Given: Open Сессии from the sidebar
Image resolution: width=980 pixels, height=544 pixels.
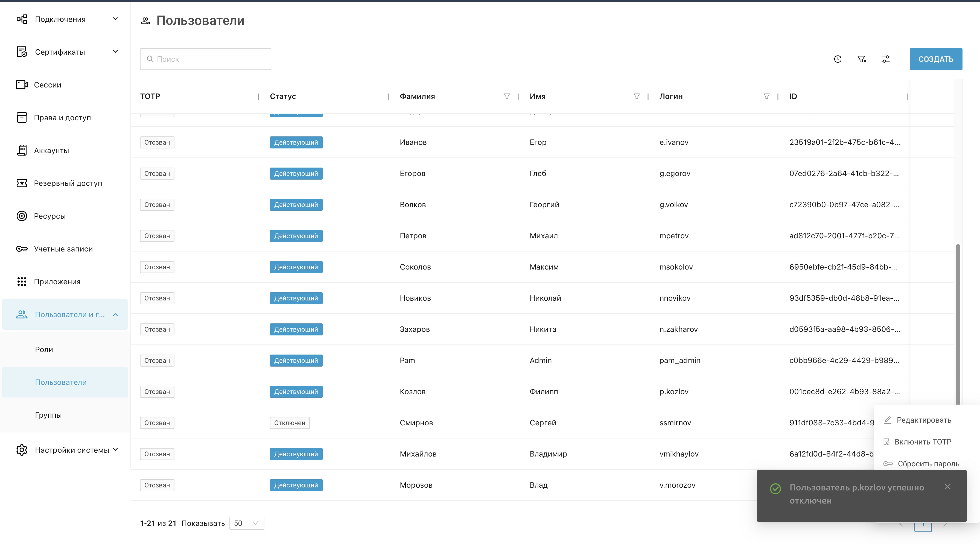Looking at the screenshot, I should 48,85.
